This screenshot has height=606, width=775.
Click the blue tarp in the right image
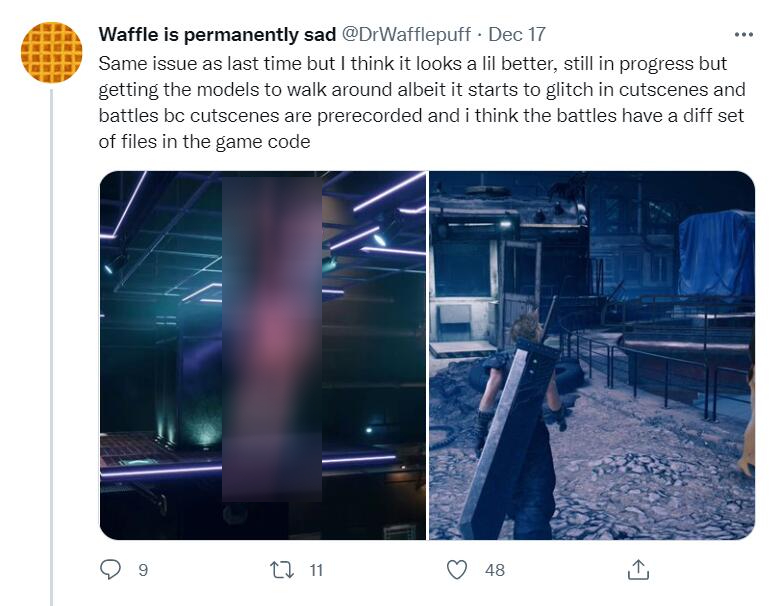(716, 253)
